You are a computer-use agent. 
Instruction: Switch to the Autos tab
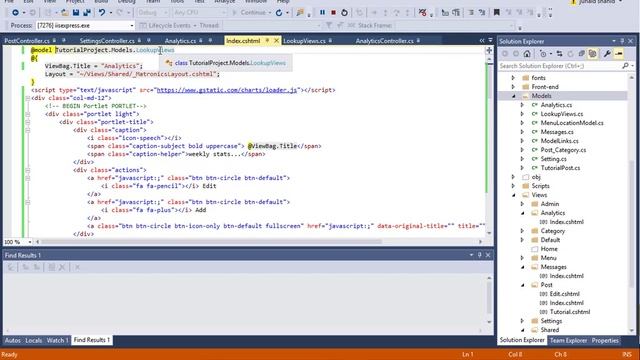13,340
